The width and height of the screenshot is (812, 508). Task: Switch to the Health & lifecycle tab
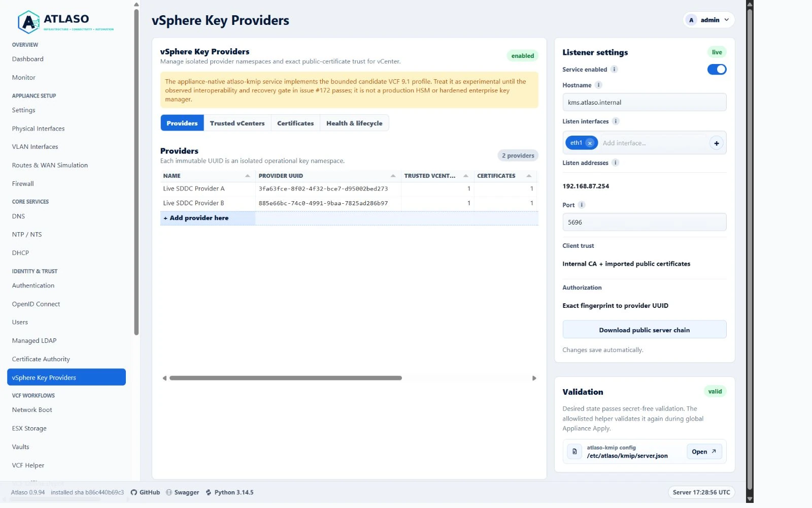354,123
